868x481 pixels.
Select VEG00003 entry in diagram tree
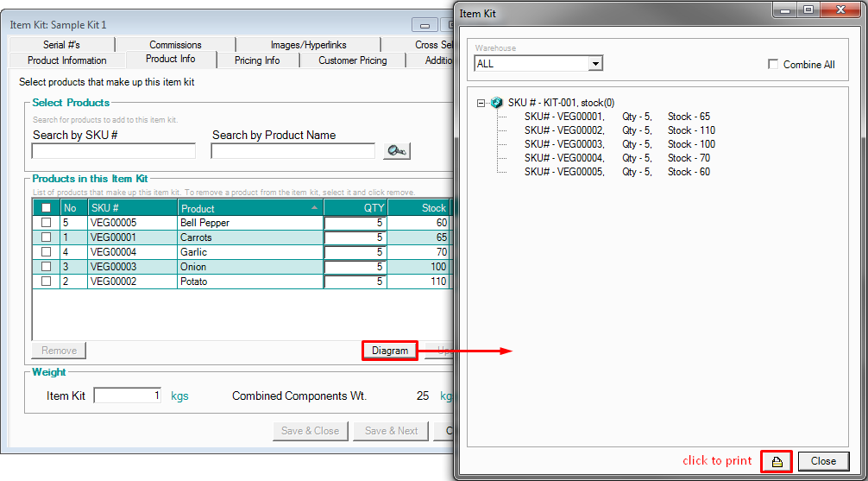tap(564, 144)
